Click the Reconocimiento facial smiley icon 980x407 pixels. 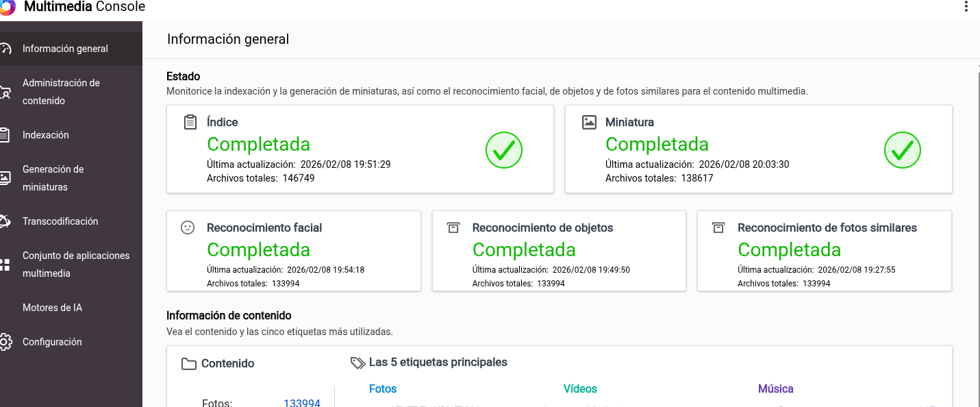click(x=188, y=227)
